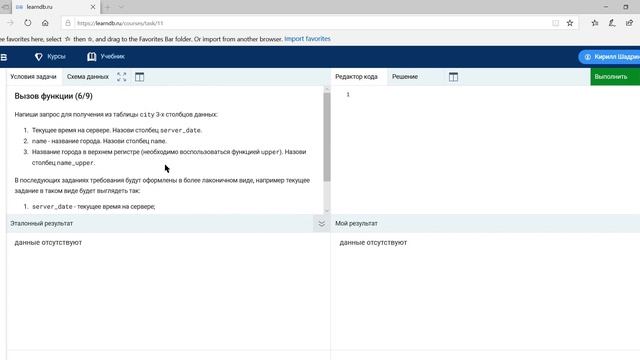
Task: Click the Import favorites link
Action: [307, 39]
